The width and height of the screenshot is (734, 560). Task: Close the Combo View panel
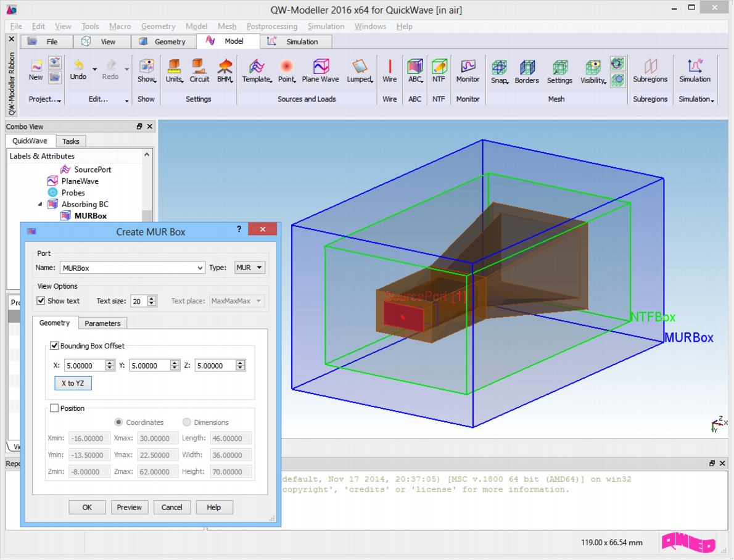coord(150,126)
